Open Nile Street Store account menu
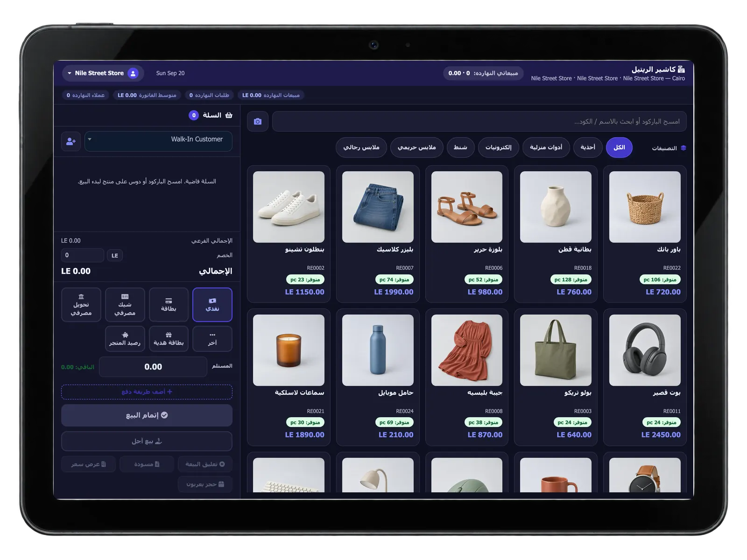Image resolution: width=747 pixels, height=560 pixels. 103,73
